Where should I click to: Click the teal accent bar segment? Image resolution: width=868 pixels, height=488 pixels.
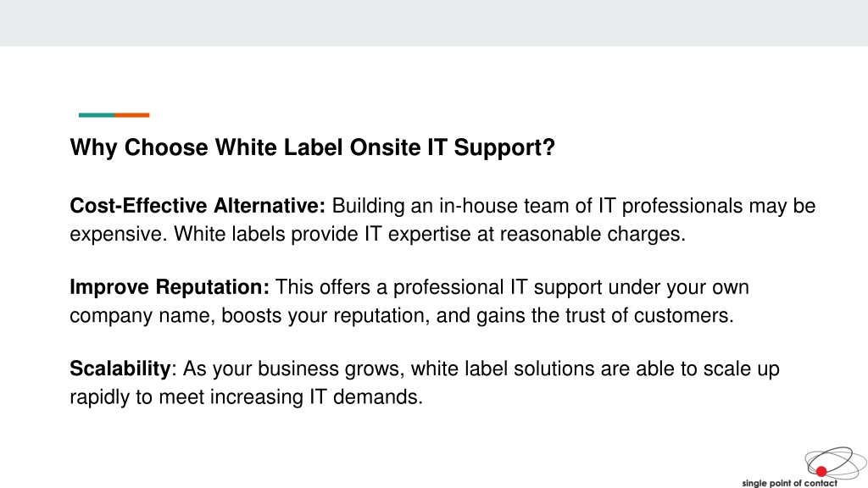[x=97, y=115]
